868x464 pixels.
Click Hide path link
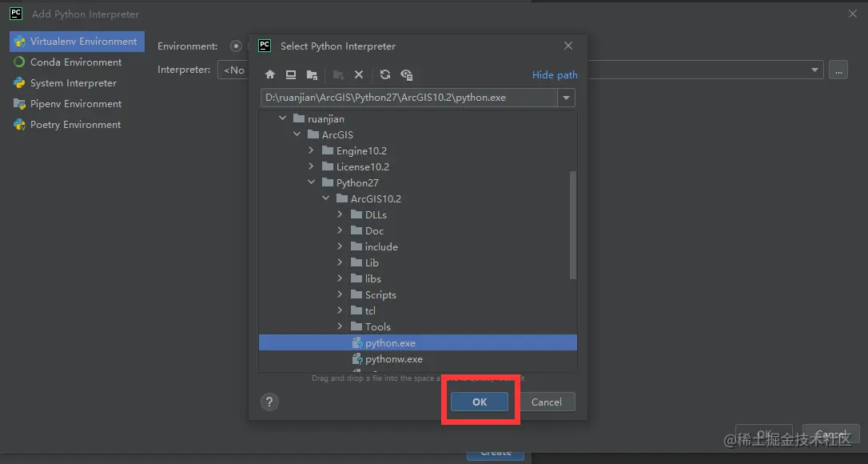pos(555,75)
